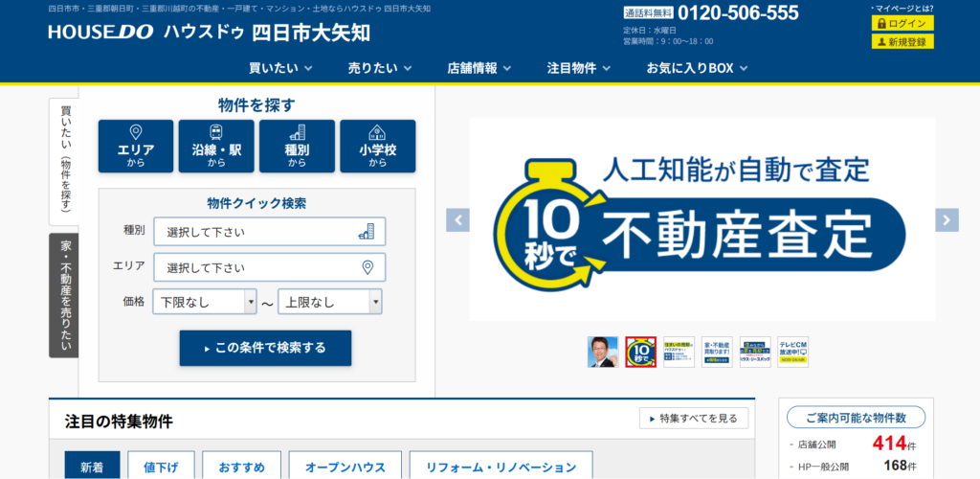The width and height of the screenshot is (980, 479).
Task: Open the 種別 selection field
Action: pyautogui.click(x=269, y=232)
